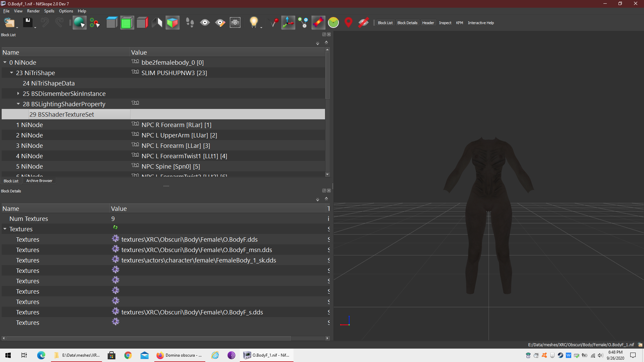Click the Flip view icon

coord(157,23)
